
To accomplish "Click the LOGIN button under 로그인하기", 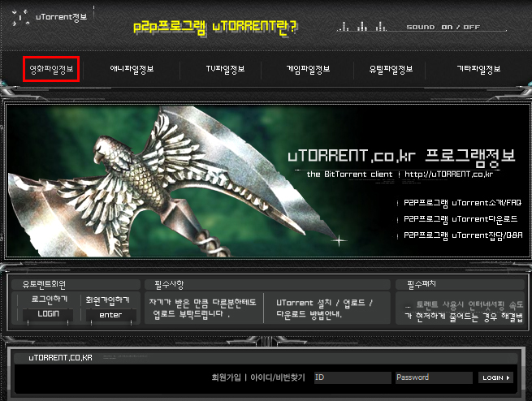I will point(48,314).
